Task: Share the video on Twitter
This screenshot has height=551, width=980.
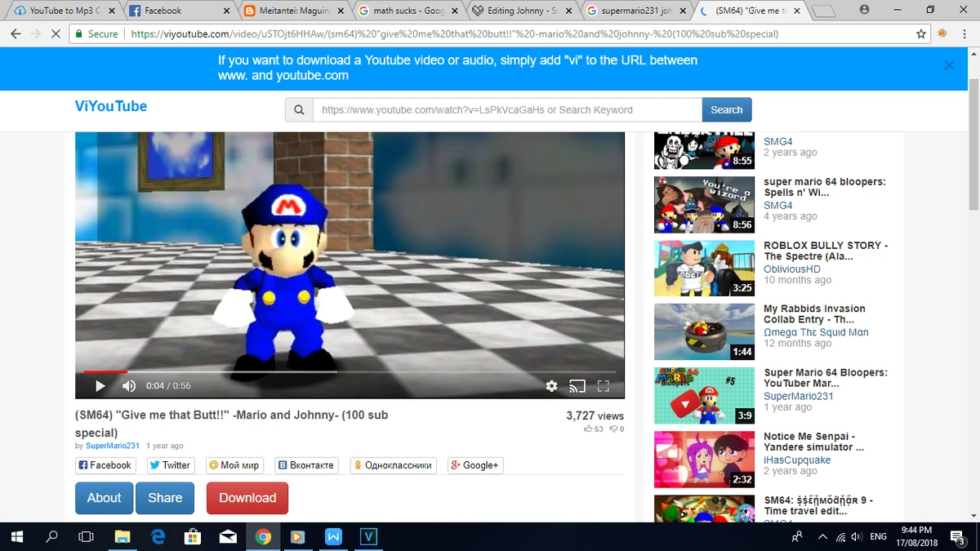Action: pos(170,464)
